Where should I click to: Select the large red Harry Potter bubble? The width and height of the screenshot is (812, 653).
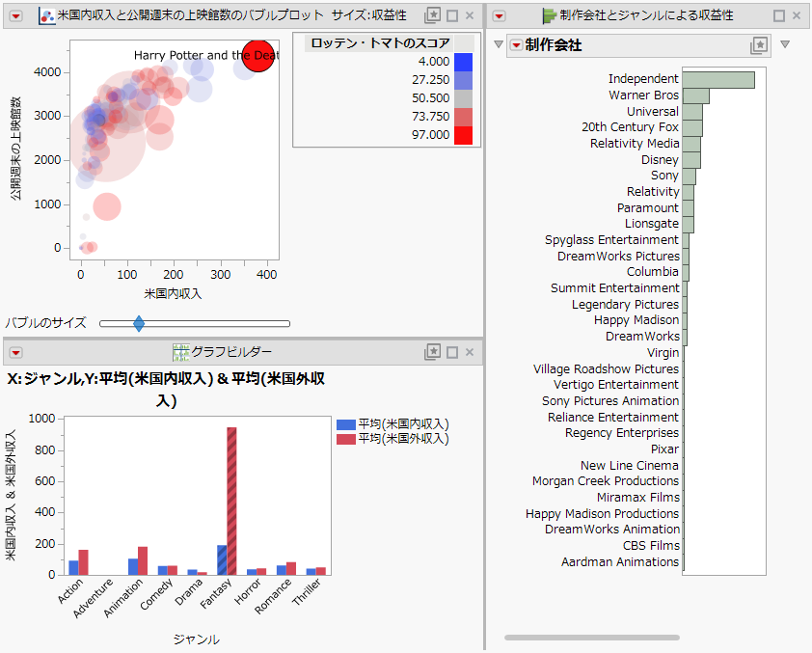pyautogui.click(x=257, y=56)
